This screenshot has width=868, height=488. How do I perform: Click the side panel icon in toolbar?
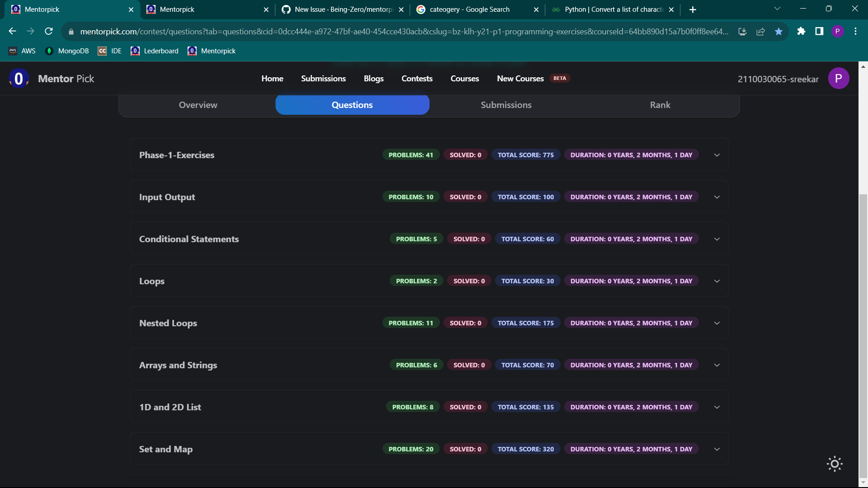[819, 31]
